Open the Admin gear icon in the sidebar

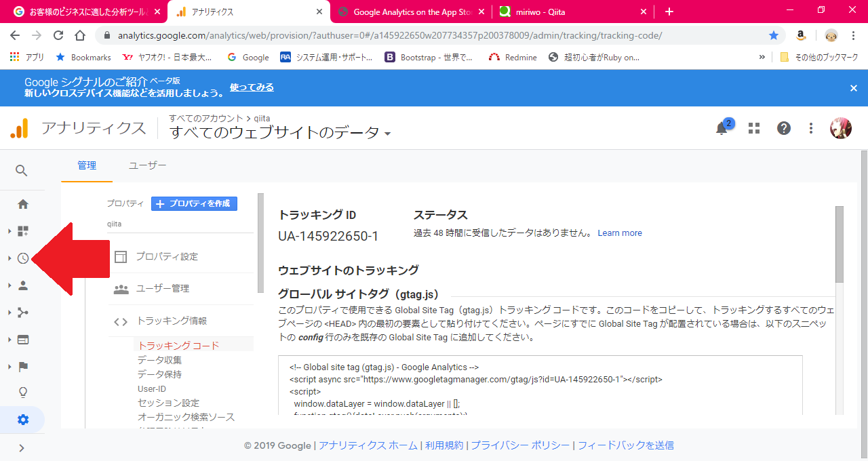23,420
